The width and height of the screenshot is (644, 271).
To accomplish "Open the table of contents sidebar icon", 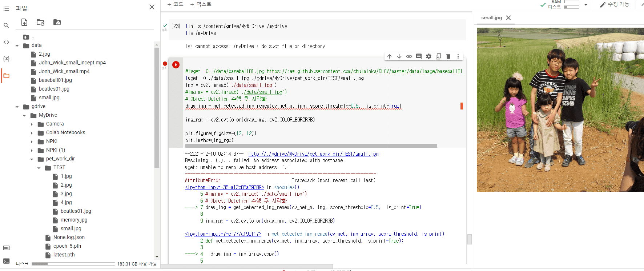I will click(x=6, y=9).
